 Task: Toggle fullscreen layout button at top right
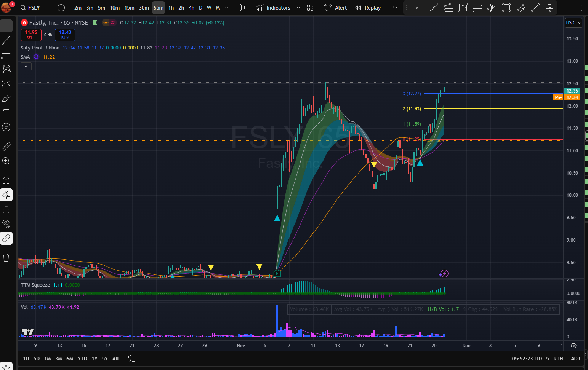tap(578, 8)
